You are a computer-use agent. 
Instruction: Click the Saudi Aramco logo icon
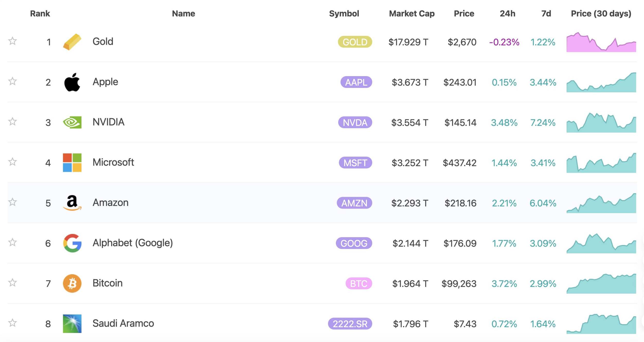pyautogui.click(x=72, y=323)
